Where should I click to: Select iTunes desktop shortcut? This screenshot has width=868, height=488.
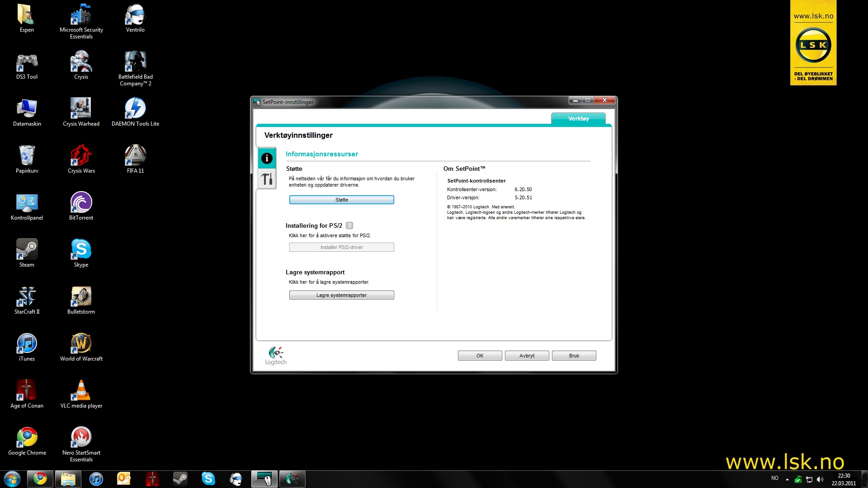(27, 348)
